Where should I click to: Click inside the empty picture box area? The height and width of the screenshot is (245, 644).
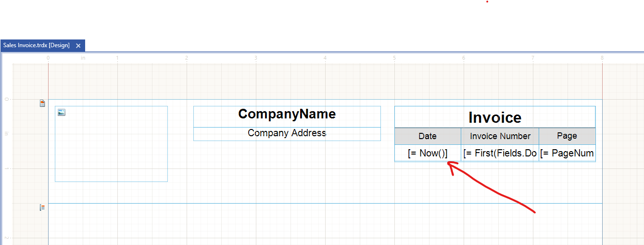pyautogui.click(x=111, y=149)
